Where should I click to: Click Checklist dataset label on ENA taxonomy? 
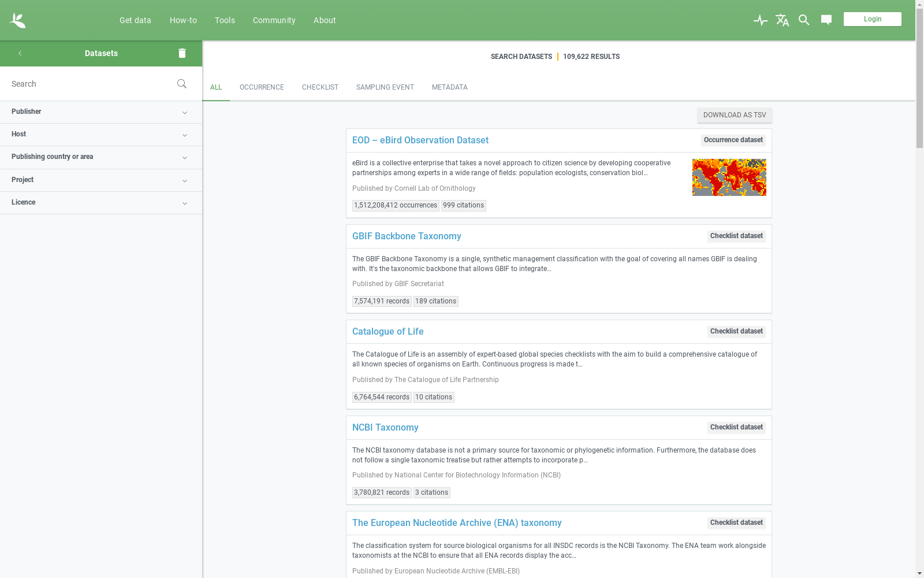[736, 523]
